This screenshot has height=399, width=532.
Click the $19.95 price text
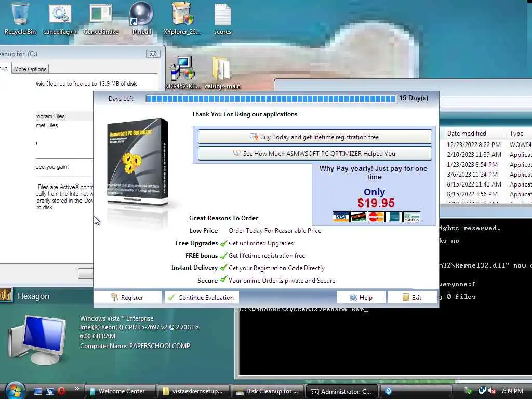(x=376, y=203)
